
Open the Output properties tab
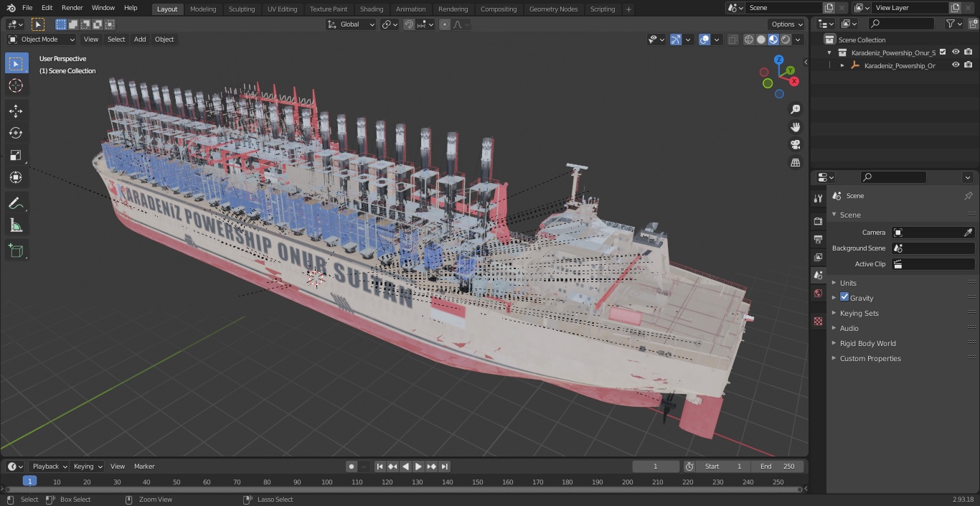click(818, 239)
